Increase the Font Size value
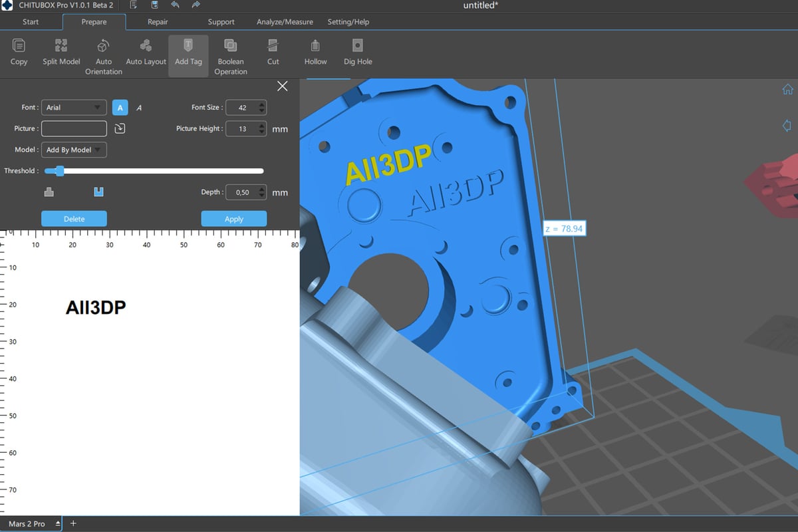 click(x=262, y=104)
